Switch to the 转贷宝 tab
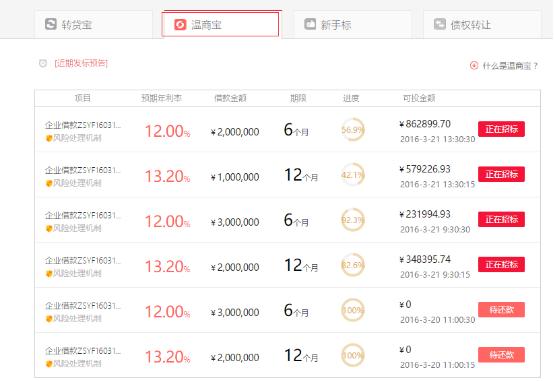The height and width of the screenshot is (381, 554). 94,24
